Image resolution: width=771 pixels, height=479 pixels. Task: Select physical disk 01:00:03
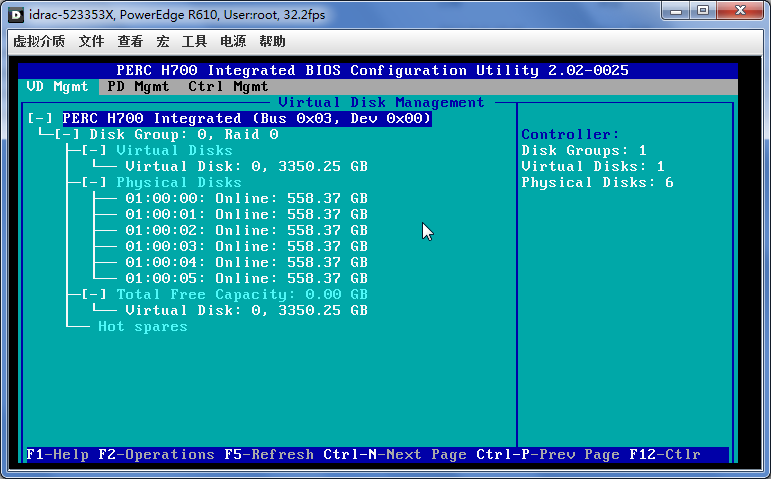pos(246,246)
